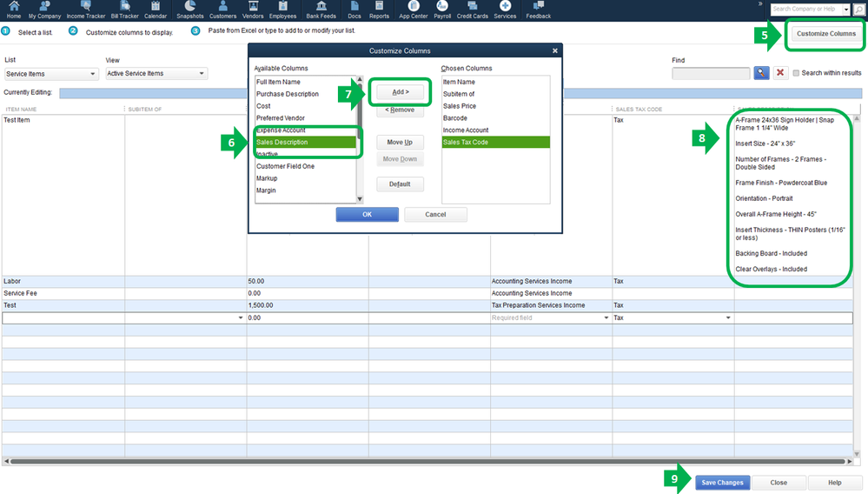This screenshot has height=494, width=868.
Task: Open the Sales Tax Code dropdown in the new row
Action: 728,318
